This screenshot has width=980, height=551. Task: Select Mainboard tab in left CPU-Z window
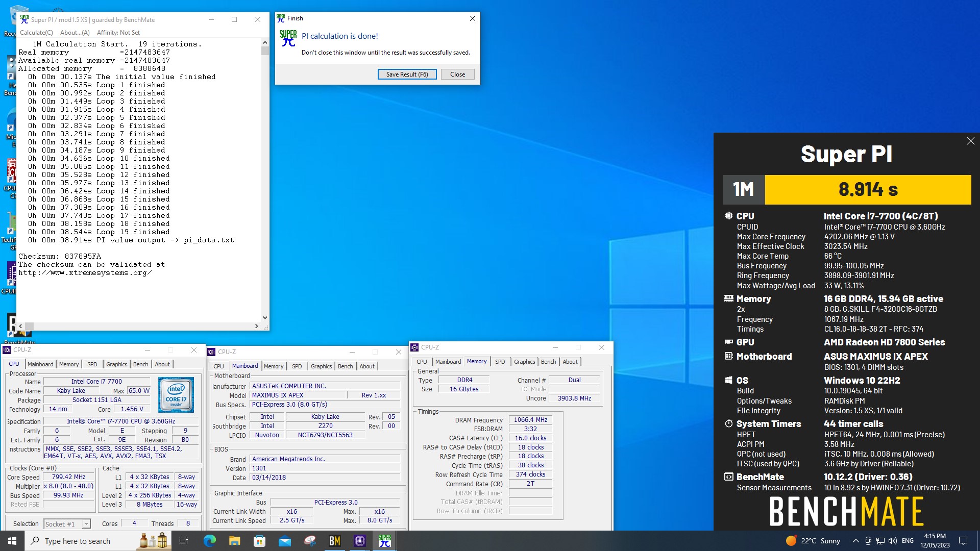[40, 364]
